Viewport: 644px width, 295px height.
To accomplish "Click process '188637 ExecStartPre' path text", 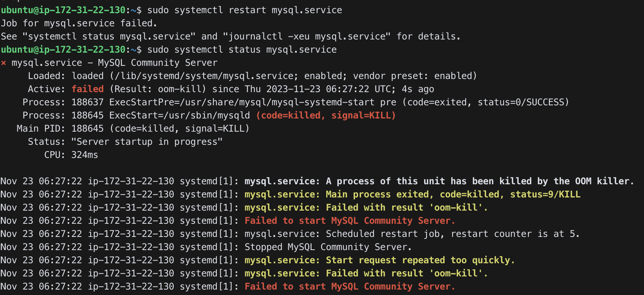I will coord(234,102).
